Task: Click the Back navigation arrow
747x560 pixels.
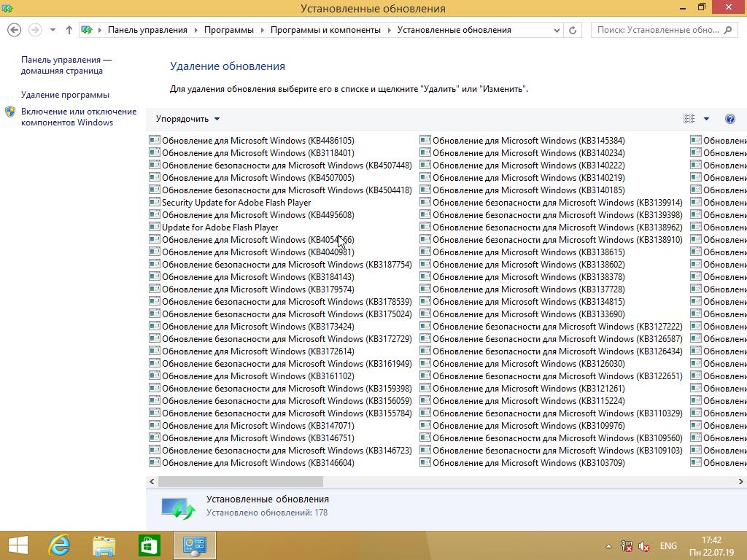Action: pyautogui.click(x=15, y=30)
